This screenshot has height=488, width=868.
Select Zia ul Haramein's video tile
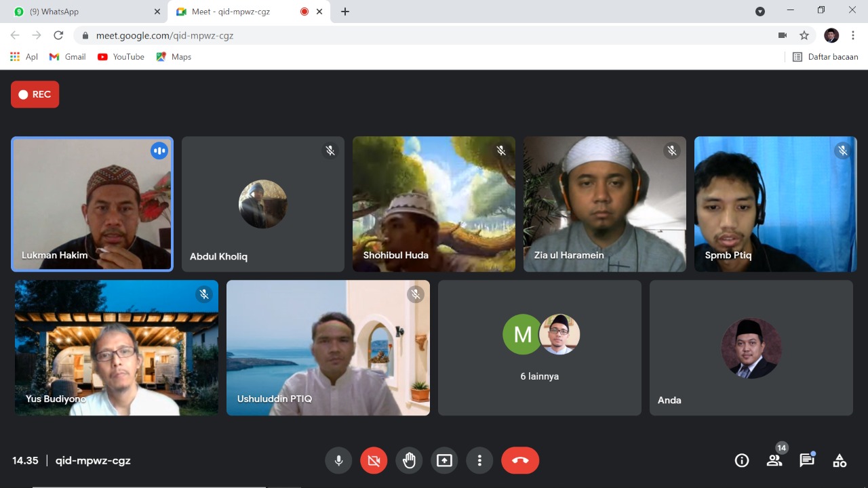pos(605,204)
